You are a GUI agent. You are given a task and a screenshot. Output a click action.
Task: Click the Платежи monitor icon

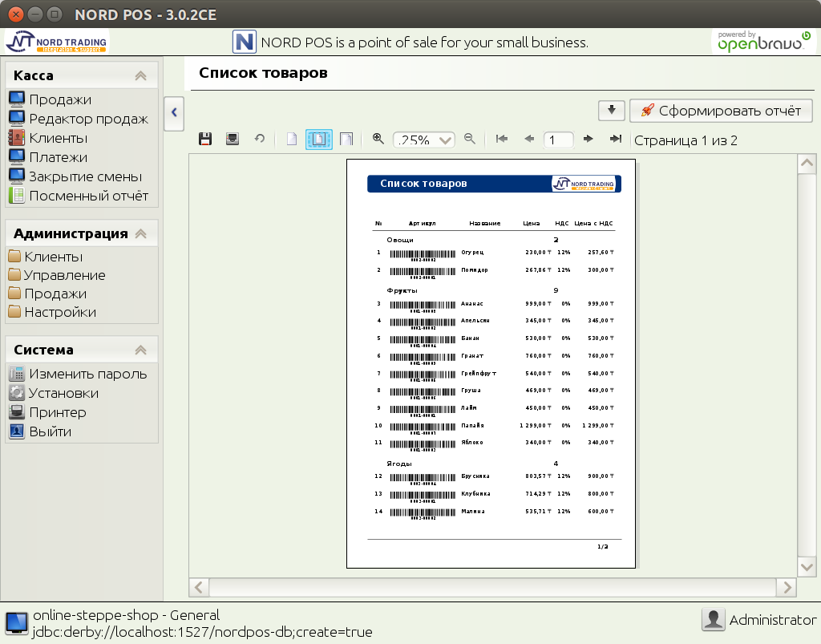(x=17, y=157)
